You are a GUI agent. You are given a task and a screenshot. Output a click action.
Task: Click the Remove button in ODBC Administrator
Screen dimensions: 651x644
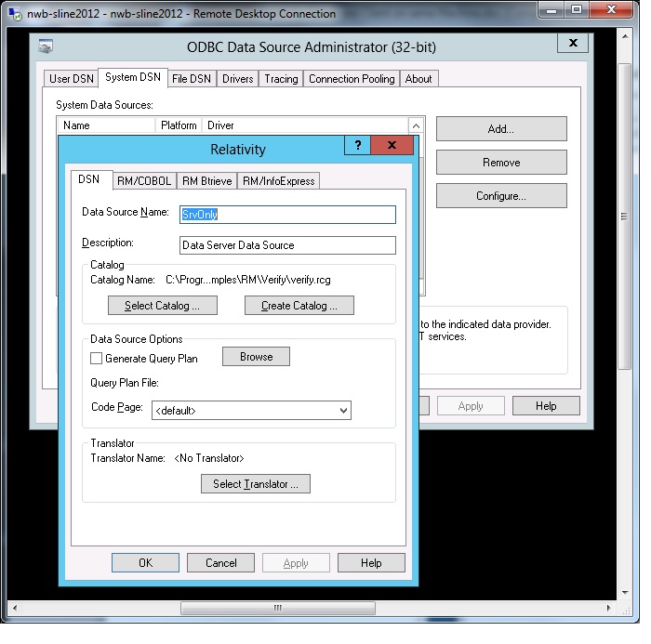pyautogui.click(x=501, y=163)
